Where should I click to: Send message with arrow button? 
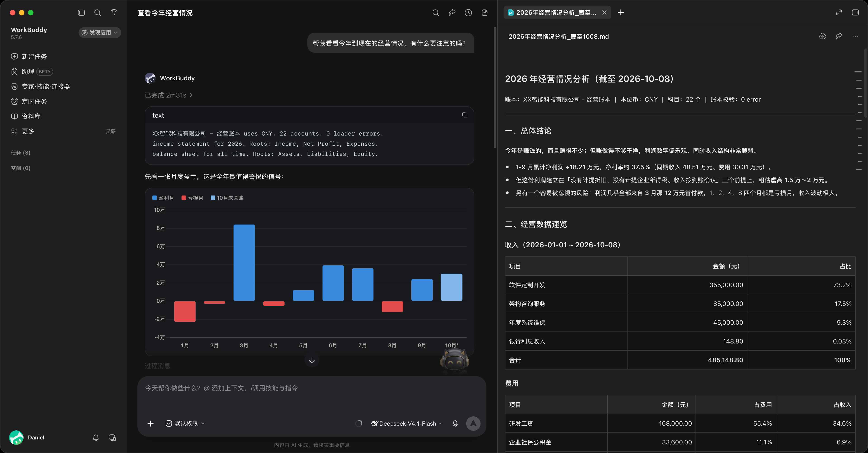(x=473, y=424)
